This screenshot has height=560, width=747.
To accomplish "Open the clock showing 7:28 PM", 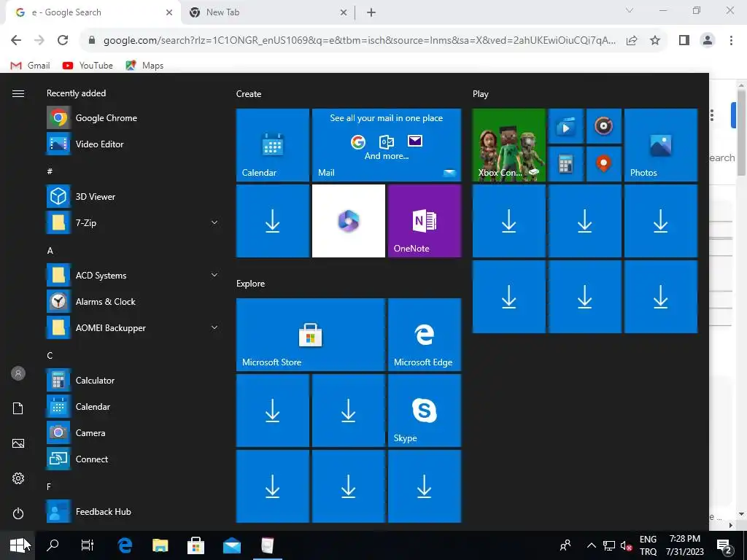I will tap(684, 545).
